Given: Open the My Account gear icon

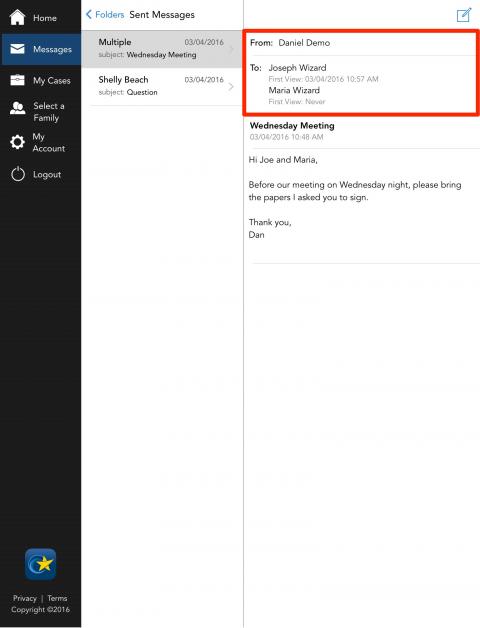Looking at the screenshot, I should tap(17, 142).
